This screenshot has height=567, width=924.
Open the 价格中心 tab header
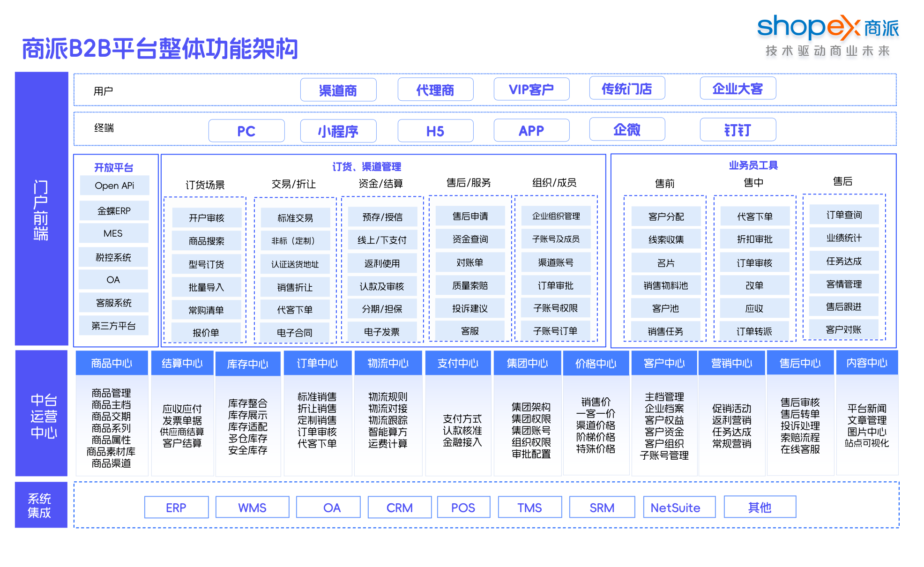(596, 363)
